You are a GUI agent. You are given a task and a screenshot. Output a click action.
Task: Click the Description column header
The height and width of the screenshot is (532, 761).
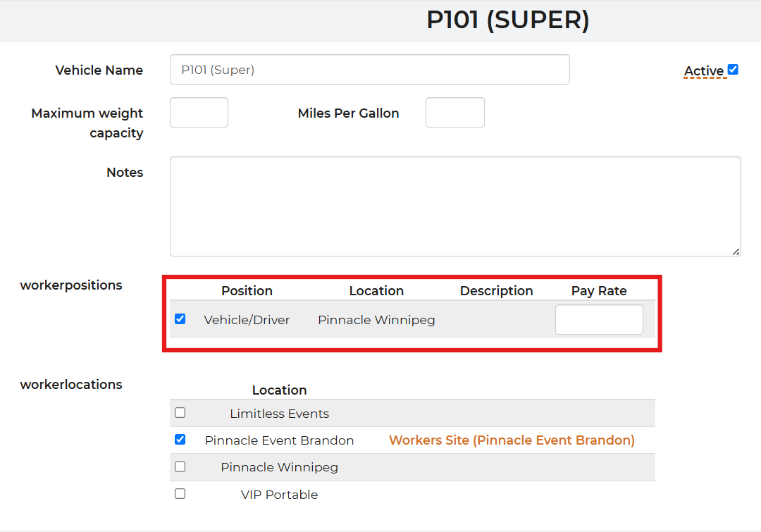click(x=496, y=291)
